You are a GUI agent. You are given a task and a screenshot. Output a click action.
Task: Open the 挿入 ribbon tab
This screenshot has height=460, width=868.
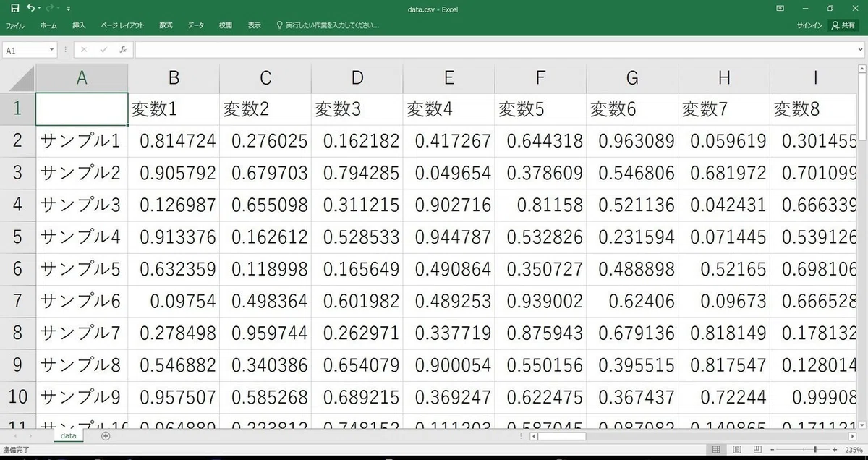click(x=79, y=25)
